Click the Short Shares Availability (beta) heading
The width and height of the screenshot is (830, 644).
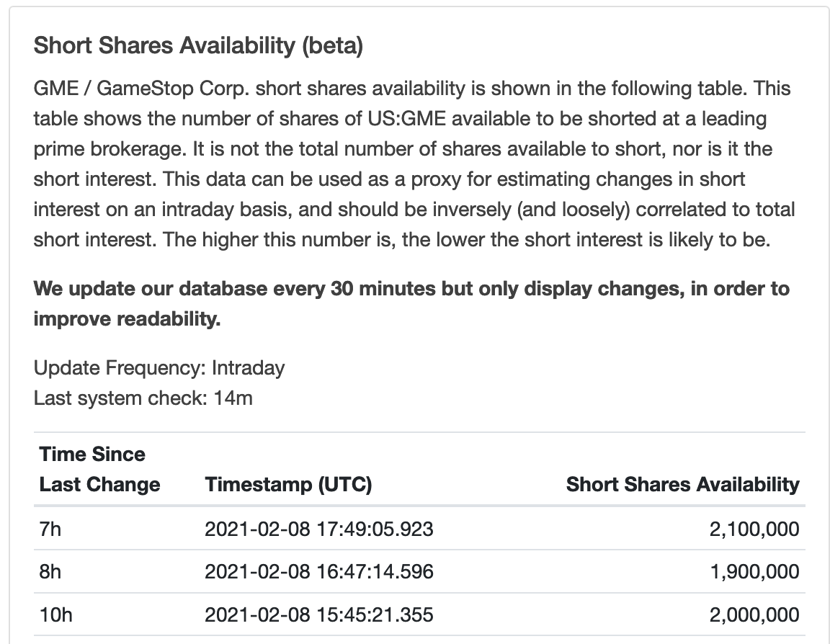click(x=198, y=45)
